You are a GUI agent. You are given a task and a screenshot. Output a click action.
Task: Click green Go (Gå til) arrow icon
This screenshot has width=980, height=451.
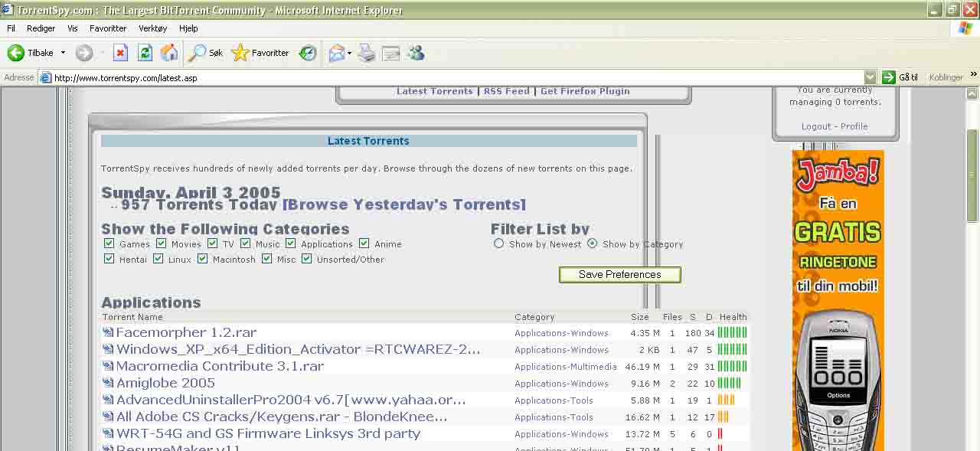click(888, 77)
